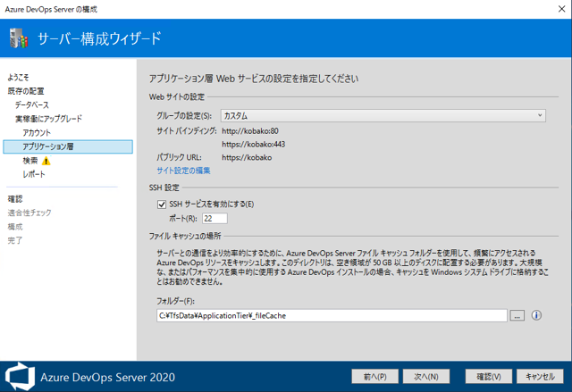Go to the 検索 step

tap(29, 161)
